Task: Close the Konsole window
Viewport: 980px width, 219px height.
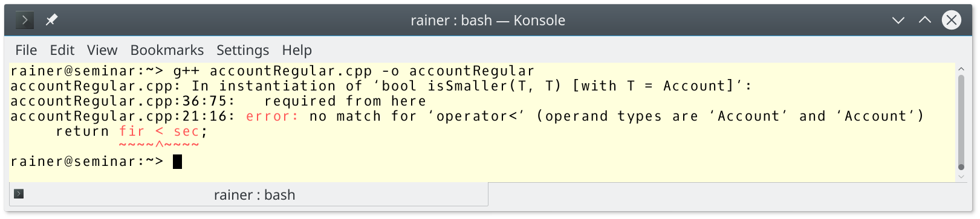Action: pyautogui.click(x=952, y=20)
